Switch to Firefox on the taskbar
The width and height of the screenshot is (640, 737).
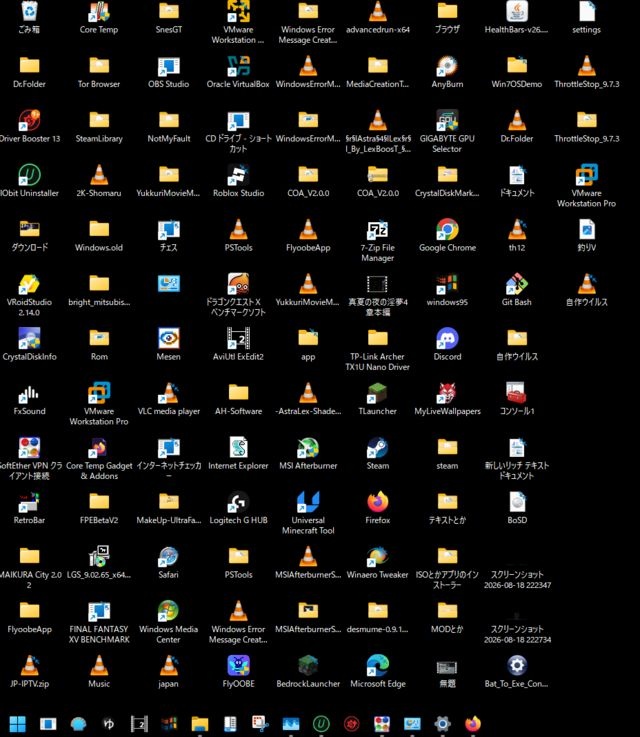(473, 724)
